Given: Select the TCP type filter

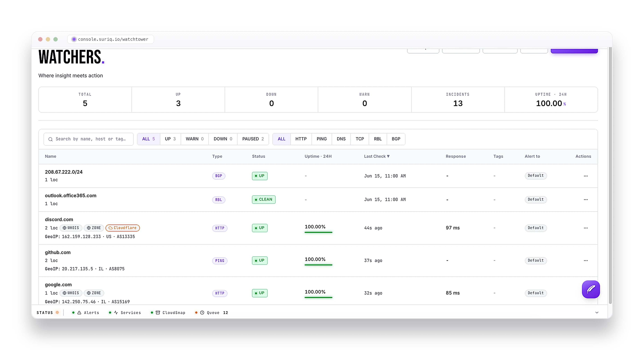Looking at the screenshot, I should pos(360,139).
